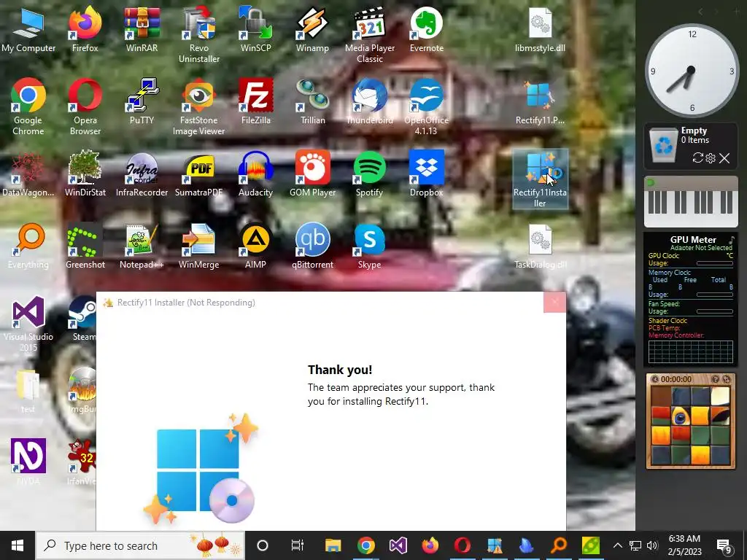Image resolution: width=747 pixels, height=560 pixels.
Task: Open the notification center icon
Action: tap(724, 547)
